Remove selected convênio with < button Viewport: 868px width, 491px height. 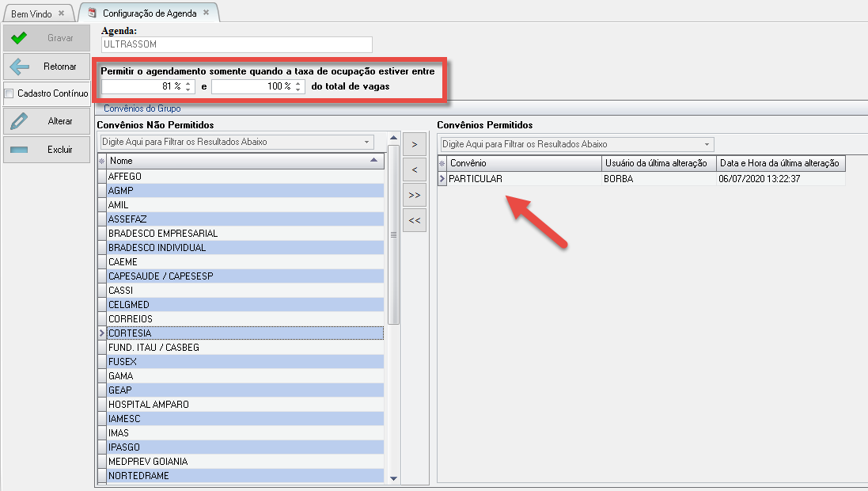414,169
